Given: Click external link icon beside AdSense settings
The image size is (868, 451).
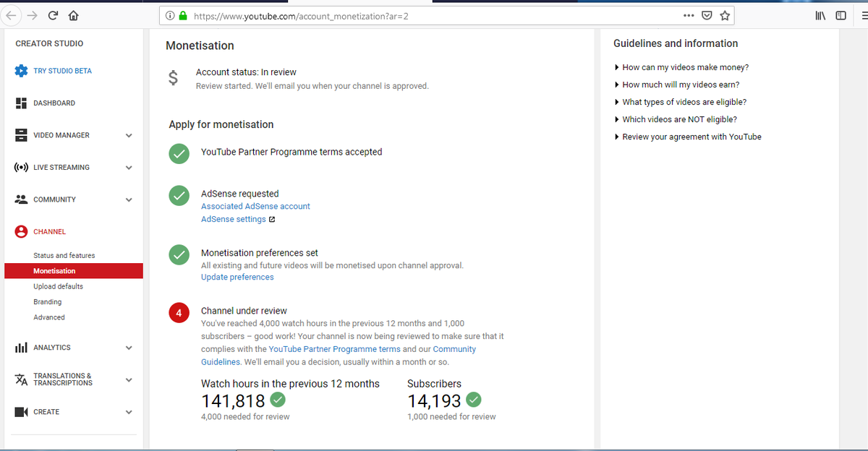Looking at the screenshot, I should click(271, 220).
